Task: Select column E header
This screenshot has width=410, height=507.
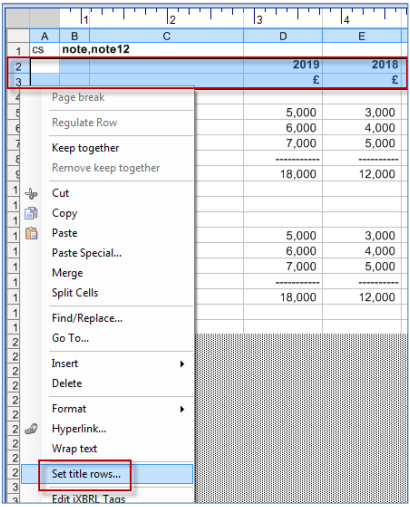Action: click(x=362, y=36)
